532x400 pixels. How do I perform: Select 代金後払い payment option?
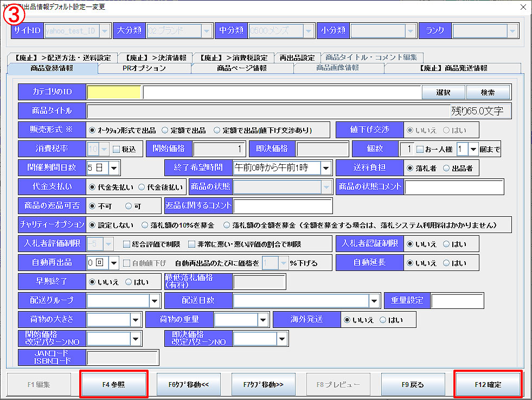pyautogui.click(x=142, y=187)
